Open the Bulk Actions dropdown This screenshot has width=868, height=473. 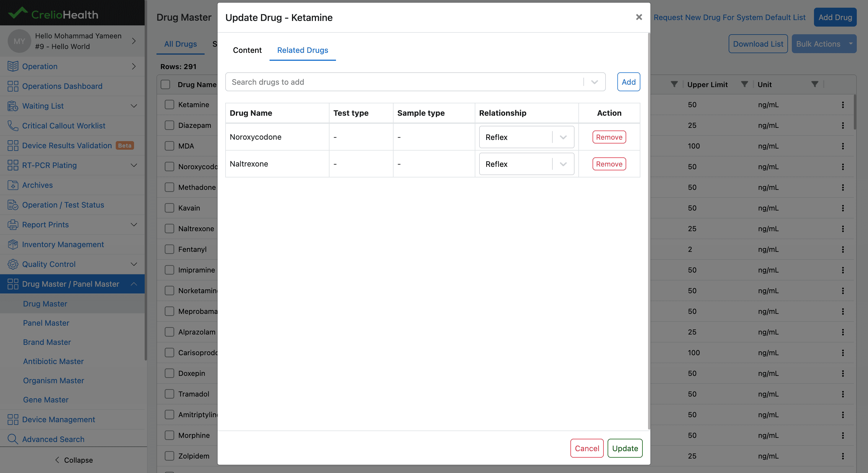coord(824,44)
